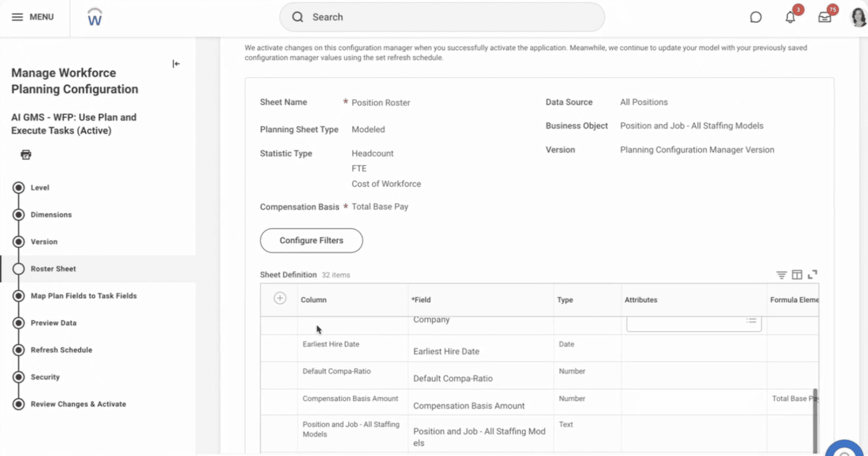Focus the Search input box
The image size is (868, 456).
point(442,17)
